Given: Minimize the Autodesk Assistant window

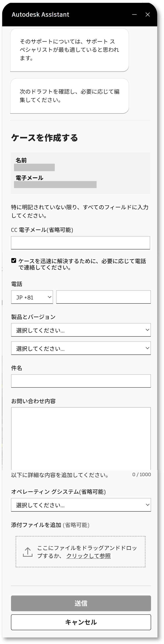Looking at the screenshot, I should [x=134, y=14].
